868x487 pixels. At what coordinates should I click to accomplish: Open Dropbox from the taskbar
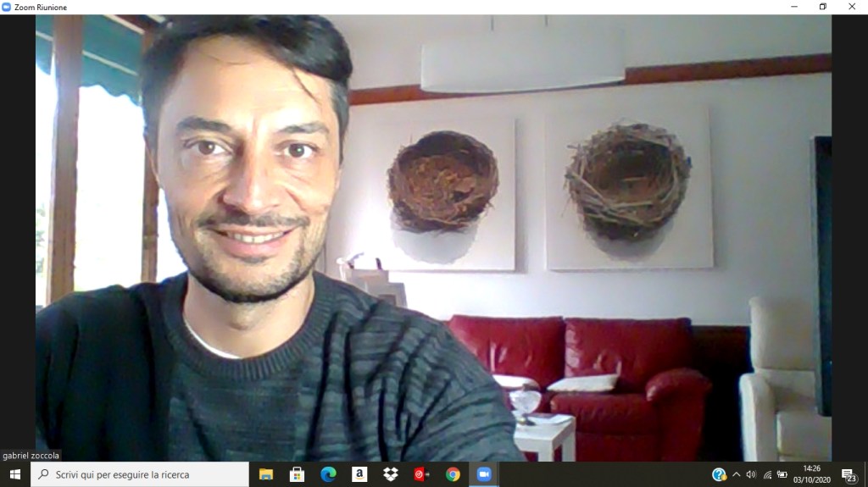(x=391, y=474)
